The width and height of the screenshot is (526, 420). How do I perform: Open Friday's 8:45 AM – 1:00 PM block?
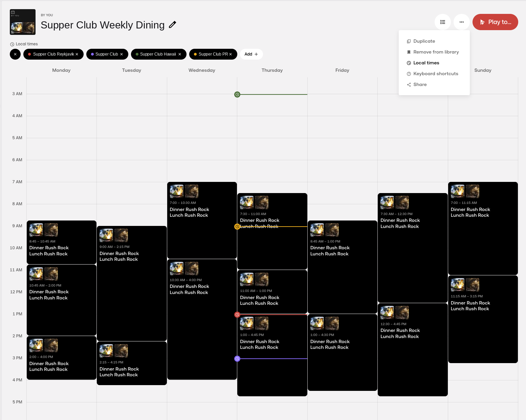point(343,267)
